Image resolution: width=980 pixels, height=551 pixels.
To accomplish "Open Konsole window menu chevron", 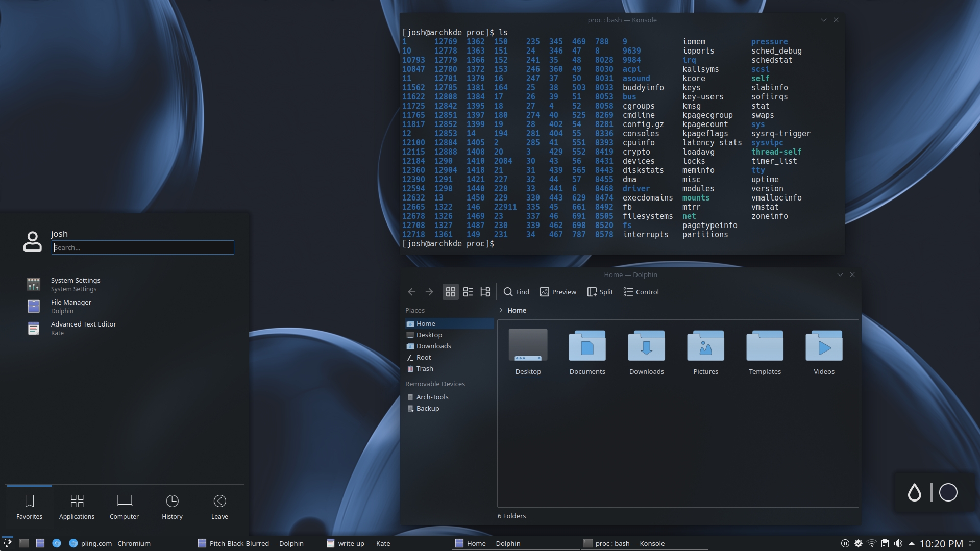I will tap(823, 20).
